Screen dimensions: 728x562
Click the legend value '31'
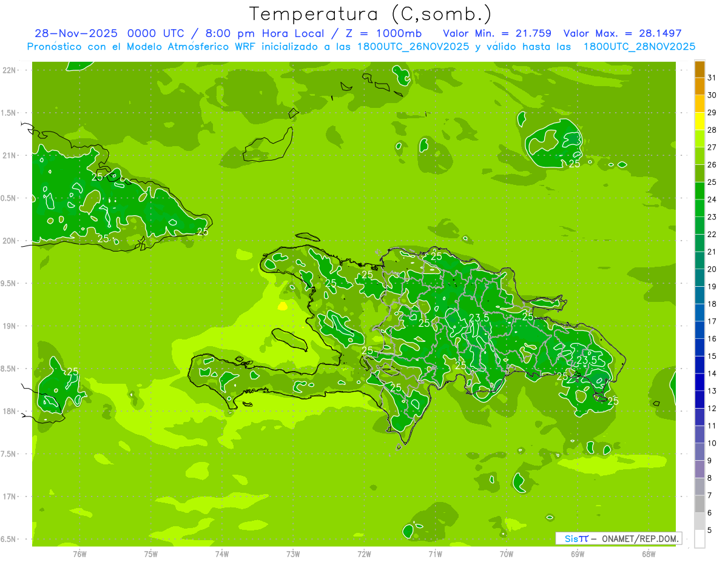(712, 78)
